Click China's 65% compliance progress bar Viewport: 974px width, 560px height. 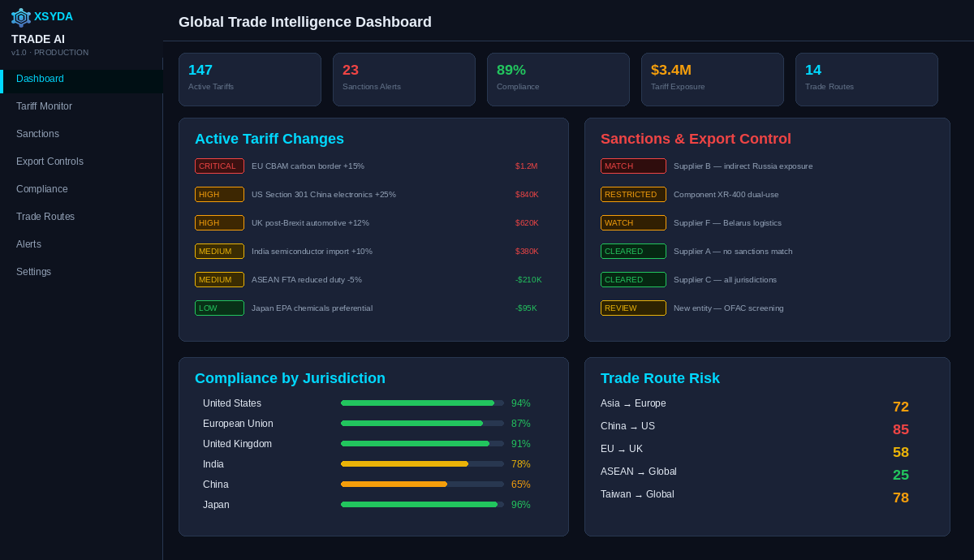pyautogui.click(x=422, y=484)
